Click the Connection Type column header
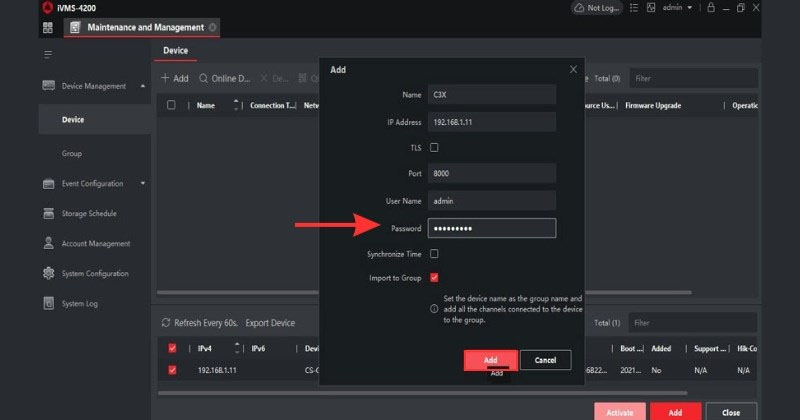The image size is (800, 420). (x=272, y=105)
